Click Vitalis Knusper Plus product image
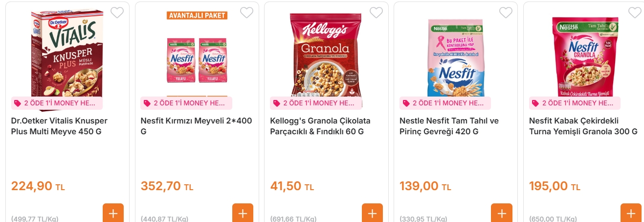The height and width of the screenshot is (222, 644). pos(67,54)
